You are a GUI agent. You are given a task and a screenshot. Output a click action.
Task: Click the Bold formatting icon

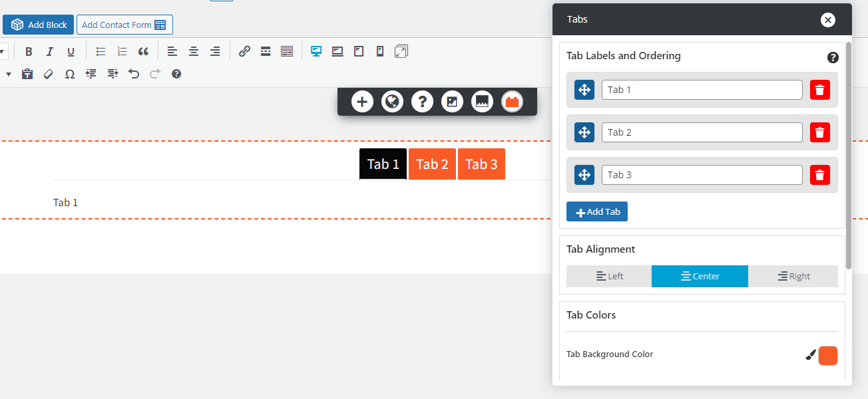click(x=29, y=52)
